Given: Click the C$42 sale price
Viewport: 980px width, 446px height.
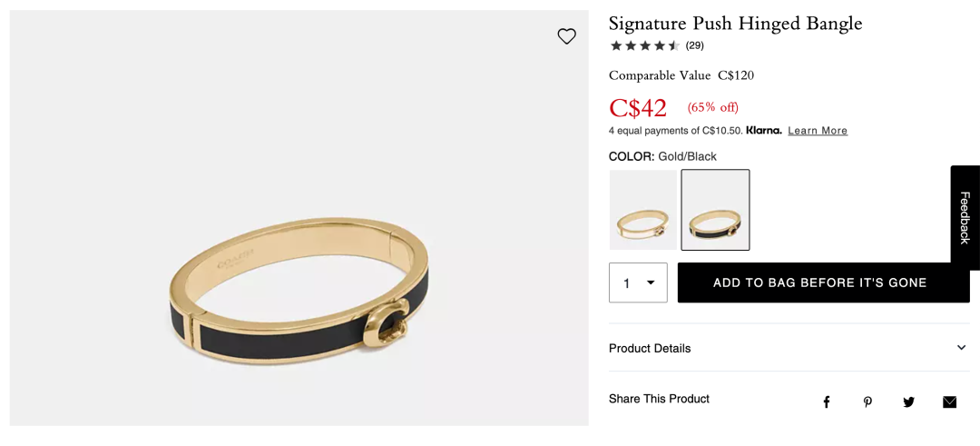Looking at the screenshot, I should [638, 108].
